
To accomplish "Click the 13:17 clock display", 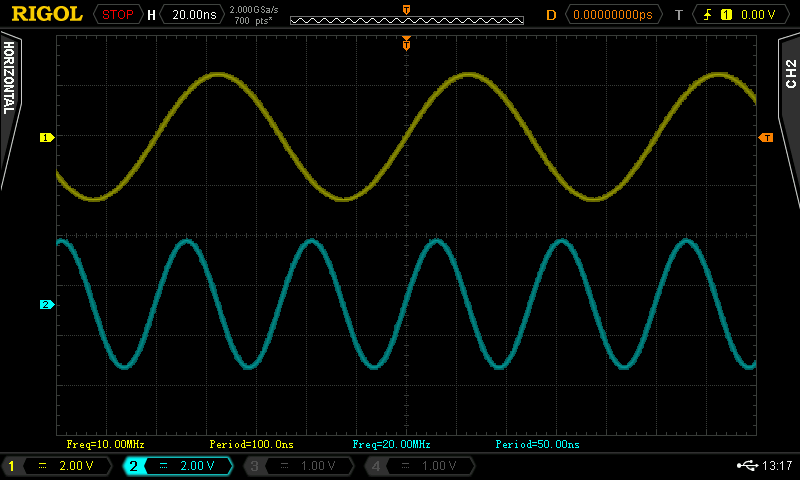I will point(777,466).
